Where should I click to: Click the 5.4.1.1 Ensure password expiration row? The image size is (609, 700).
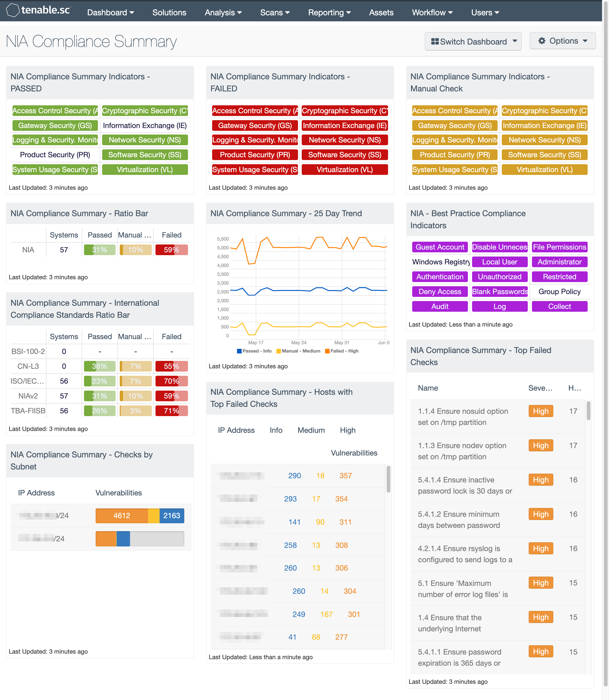tap(498, 658)
